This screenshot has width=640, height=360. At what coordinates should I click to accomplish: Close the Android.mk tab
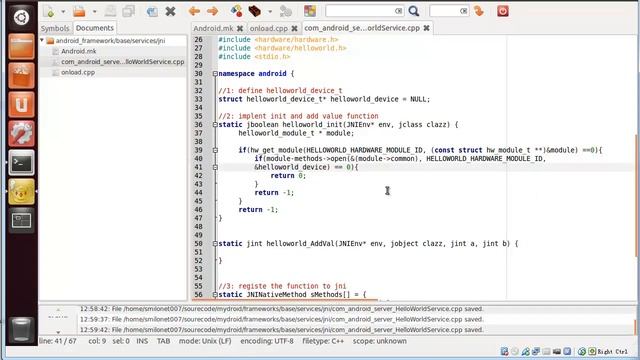tap(240, 28)
